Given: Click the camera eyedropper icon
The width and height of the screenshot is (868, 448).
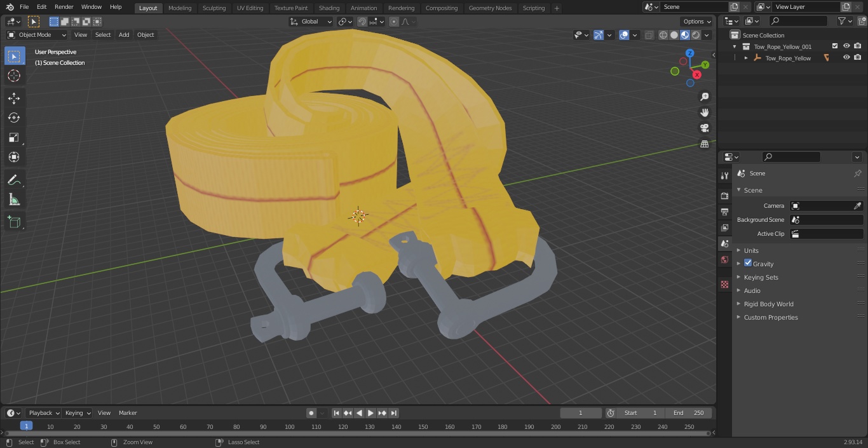Looking at the screenshot, I should (x=857, y=206).
